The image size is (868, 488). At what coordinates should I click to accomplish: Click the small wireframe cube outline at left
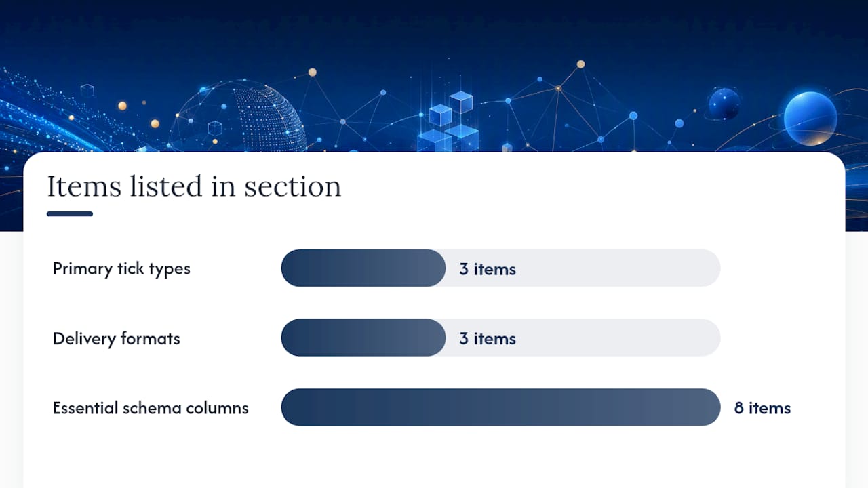click(x=87, y=90)
